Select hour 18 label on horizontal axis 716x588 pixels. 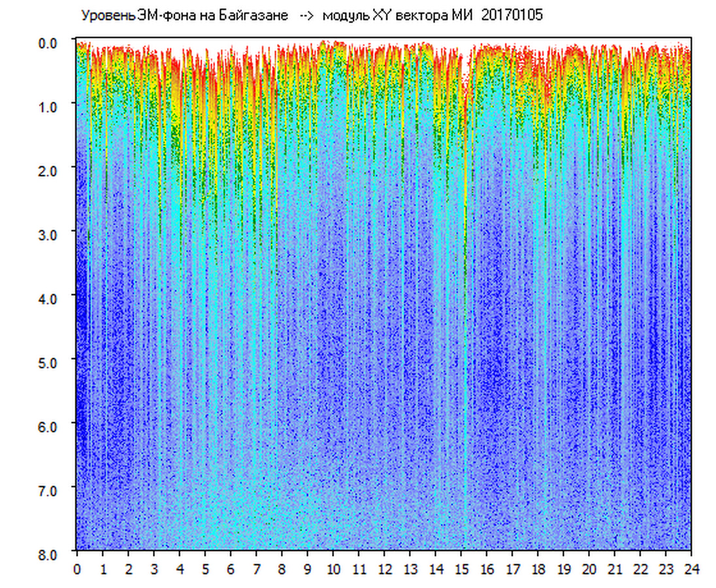click(538, 569)
